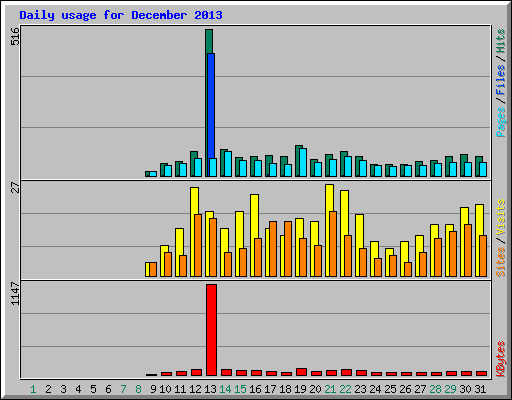
Task: Click the red "KBytes" legend label
Action: pyautogui.click(x=501, y=359)
